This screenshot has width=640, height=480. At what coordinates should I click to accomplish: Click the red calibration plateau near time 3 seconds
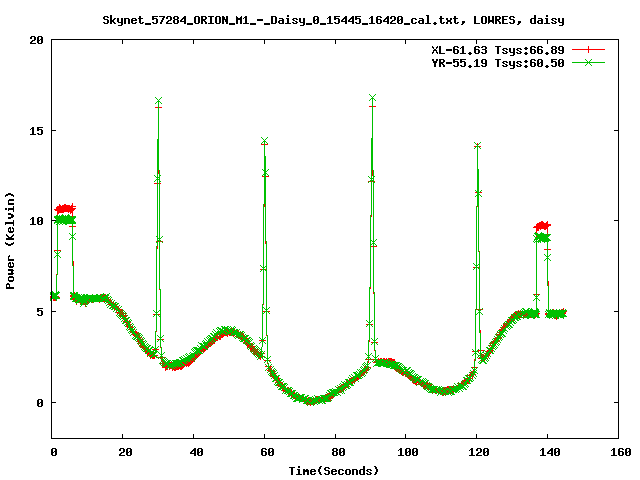tap(65, 209)
